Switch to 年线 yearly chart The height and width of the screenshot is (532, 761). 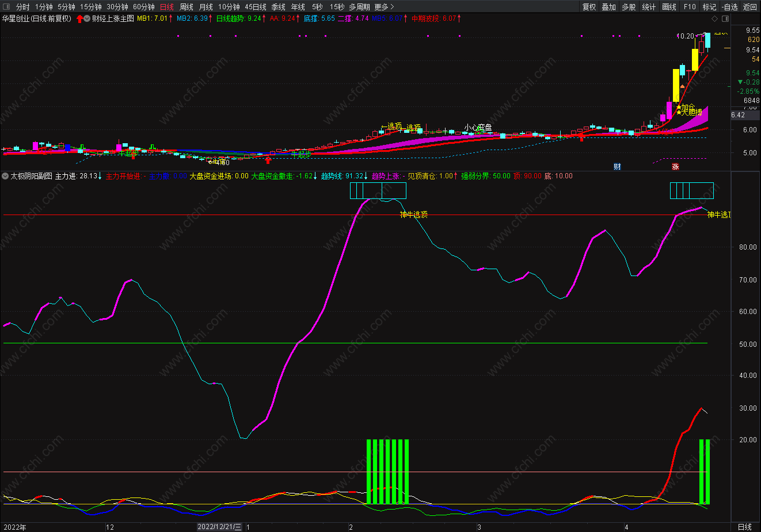(x=298, y=7)
